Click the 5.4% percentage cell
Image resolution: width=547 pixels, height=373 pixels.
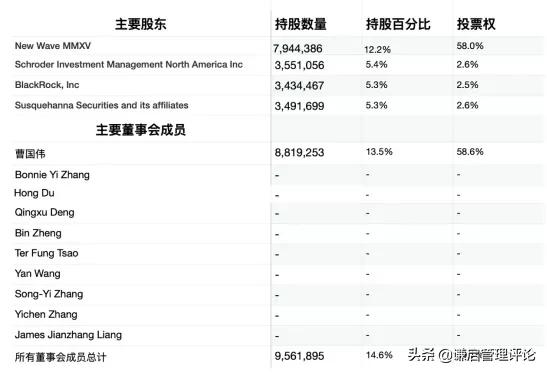click(x=376, y=65)
